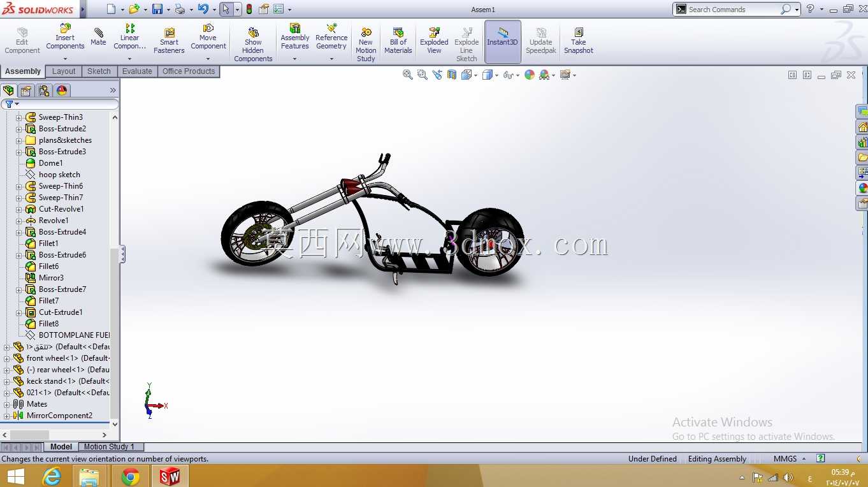Screen dimensions: 868x487
Task: Select the Fillet8 feature
Action: tap(48, 324)
